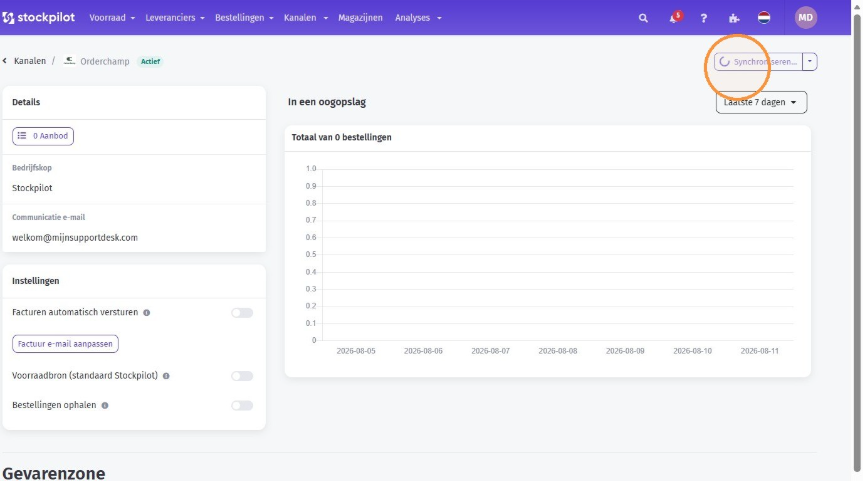Open the search magnifier icon
864x481 pixels.
(x=643, y=18)
